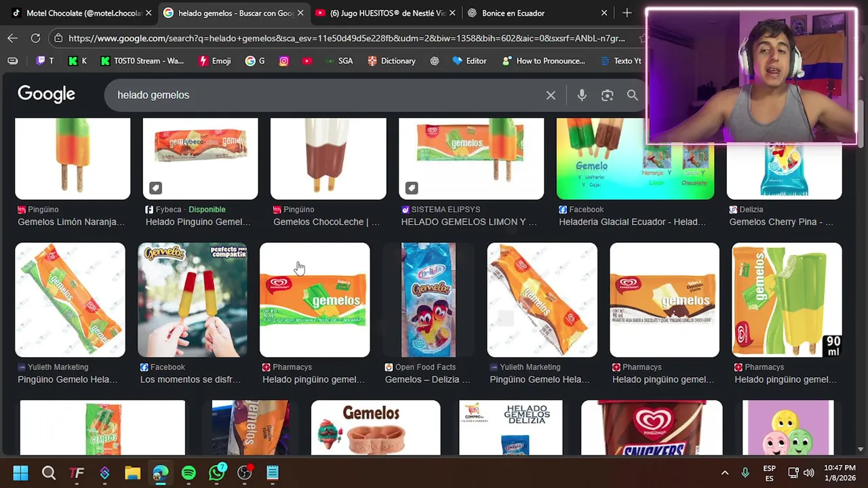The height and width of the screenshot is (488, 868).
Task: Reload the current page
Action: [x=35, y=38]
